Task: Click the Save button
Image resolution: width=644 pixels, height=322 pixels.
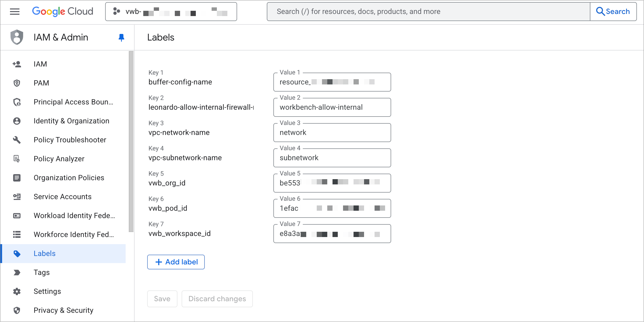Action: point(162,299)
